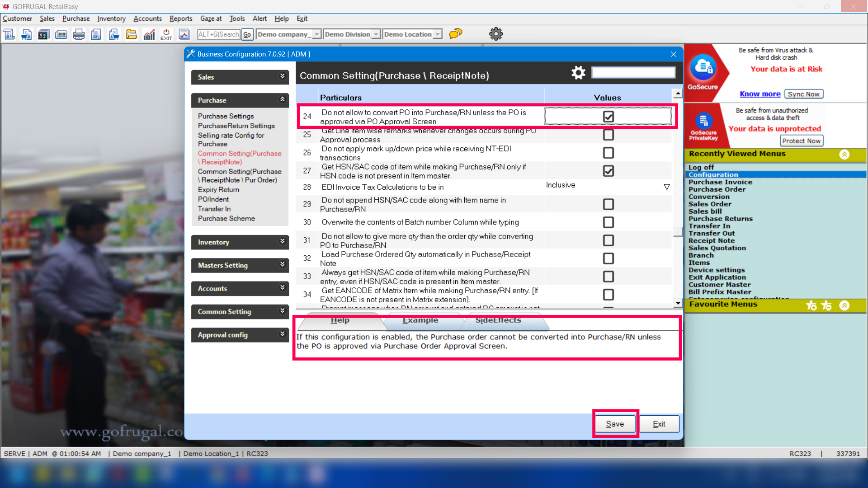Toggle checkbox for HSN/SAC setting 27

(x=608, y=171)
